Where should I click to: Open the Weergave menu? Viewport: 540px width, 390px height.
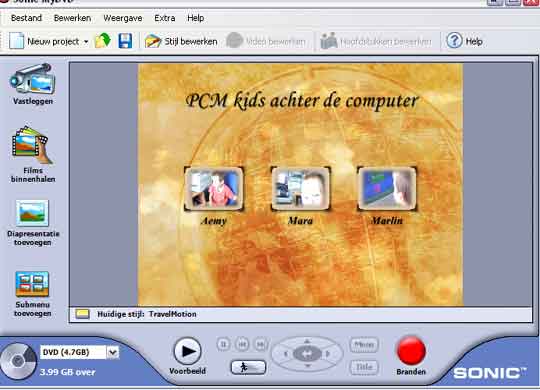point(123,18)
